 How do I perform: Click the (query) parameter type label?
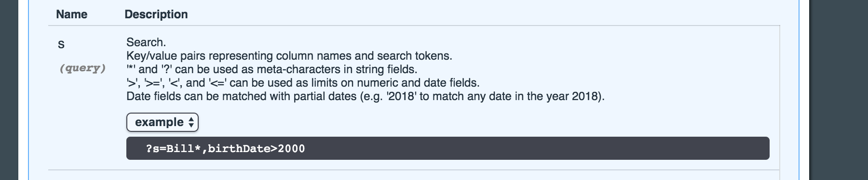82,68
